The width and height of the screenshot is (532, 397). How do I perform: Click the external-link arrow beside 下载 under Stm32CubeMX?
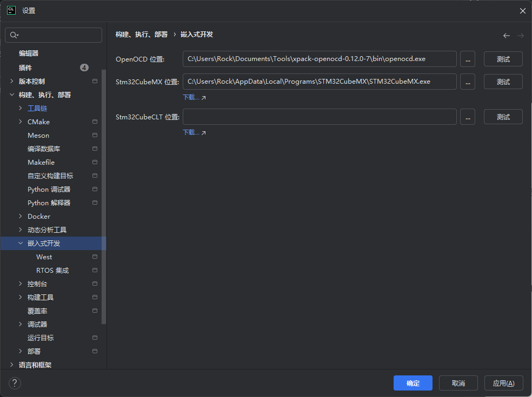203,97
